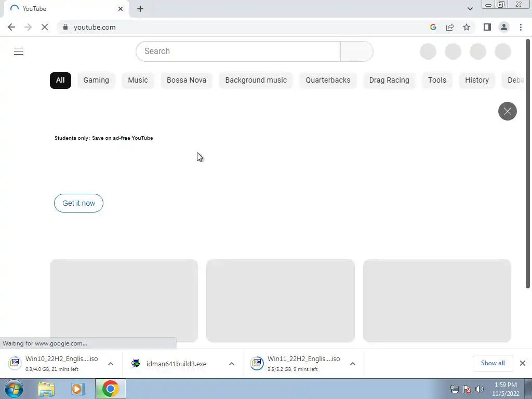This screenshot has height=399, width=532.
Task: Stop loading the page with the X button
Action: pyautogui.click(x=45, y=27)
